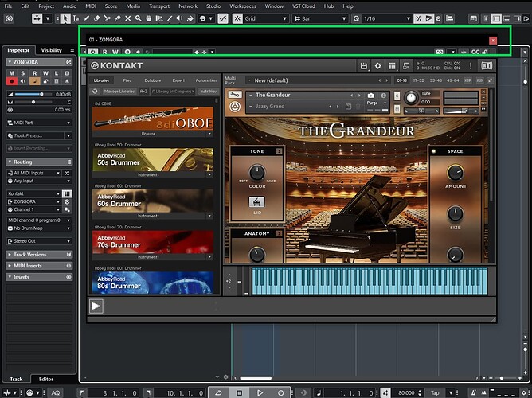Screen dimensions: 532x398
Task: Switch to Kontakt Database tab
Action: [x=153, y=80]
